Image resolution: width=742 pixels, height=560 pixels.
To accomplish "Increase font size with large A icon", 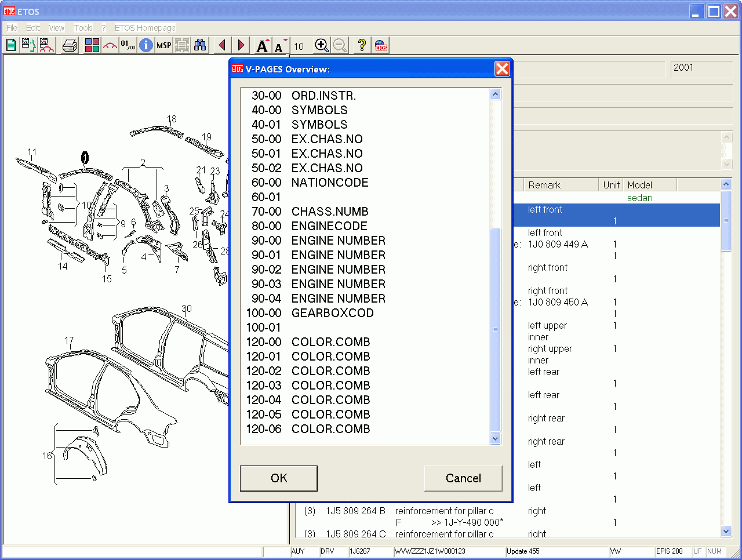I will (x=263, y=45).
